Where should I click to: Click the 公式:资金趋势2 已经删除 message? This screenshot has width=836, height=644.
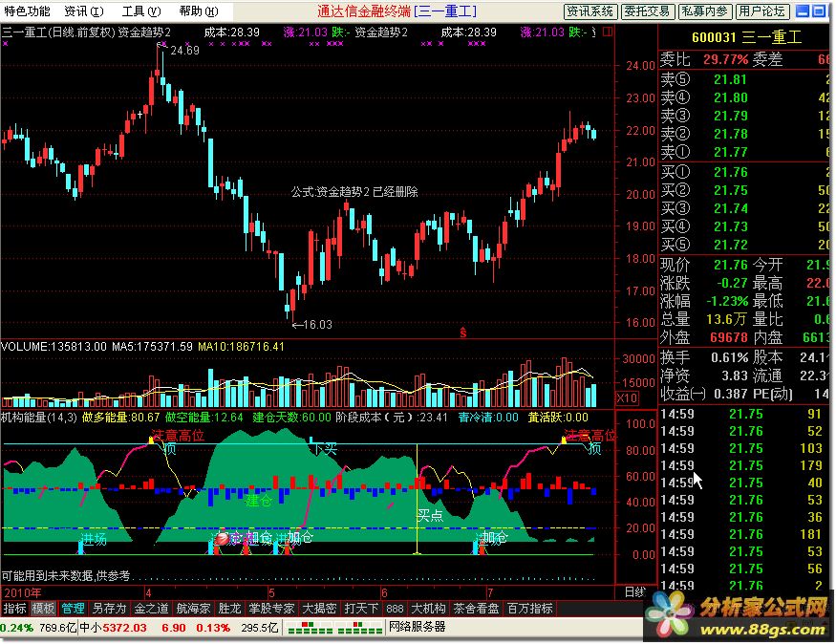[x=354, y=191]
